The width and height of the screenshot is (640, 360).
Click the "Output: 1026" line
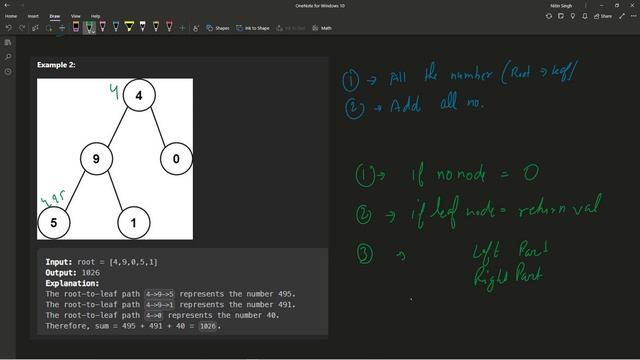point(73,273)
